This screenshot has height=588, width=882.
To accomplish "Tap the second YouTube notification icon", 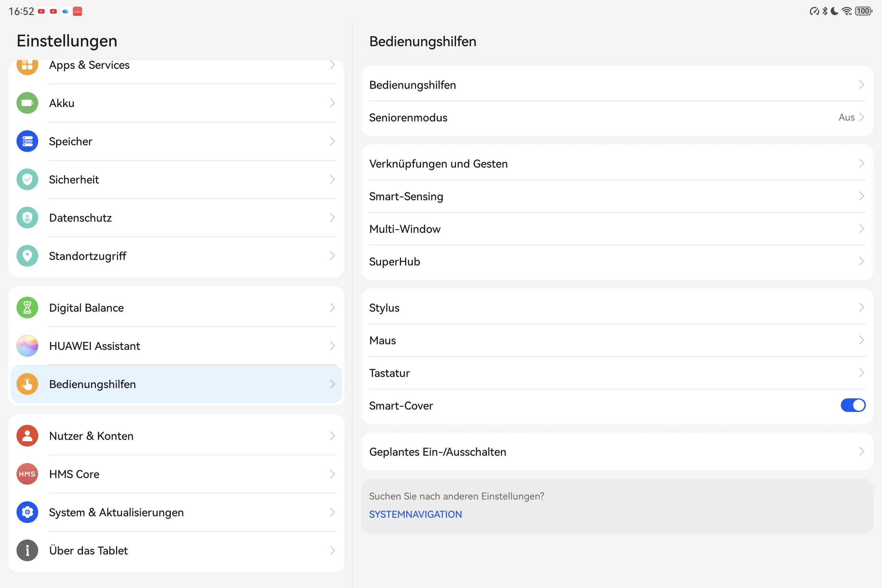I will click(54, 12).
